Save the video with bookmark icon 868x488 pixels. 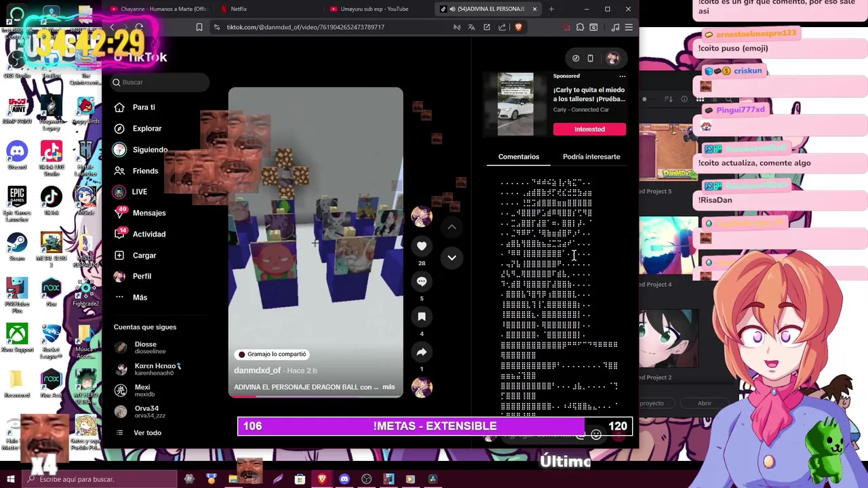[x=422, y=317]
